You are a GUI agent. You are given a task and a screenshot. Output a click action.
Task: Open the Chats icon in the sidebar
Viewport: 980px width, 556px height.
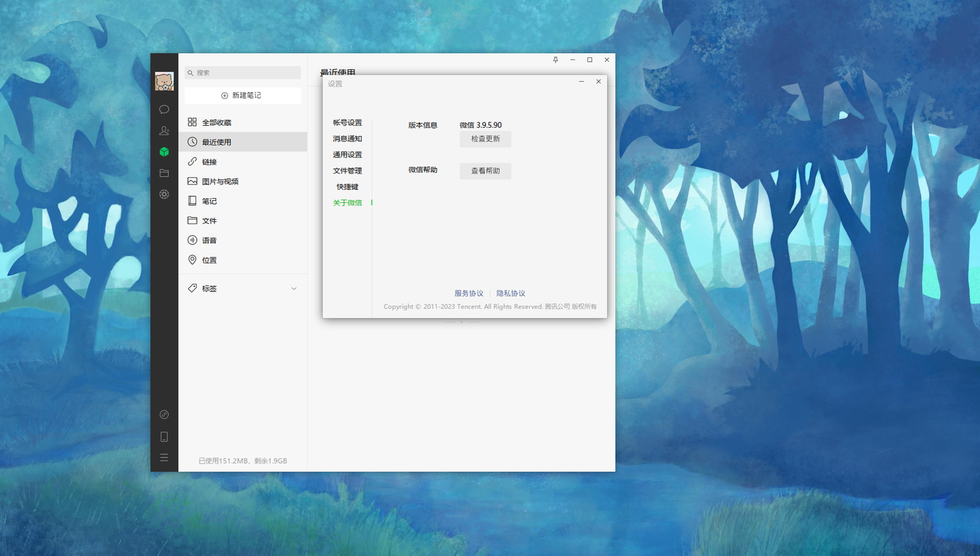coord(163,109)
